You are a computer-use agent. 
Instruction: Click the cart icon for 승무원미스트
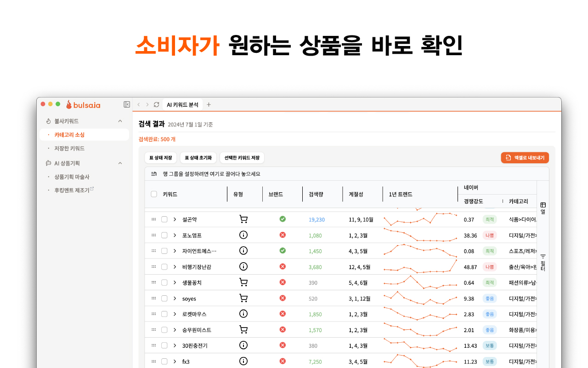coord(243,329)
